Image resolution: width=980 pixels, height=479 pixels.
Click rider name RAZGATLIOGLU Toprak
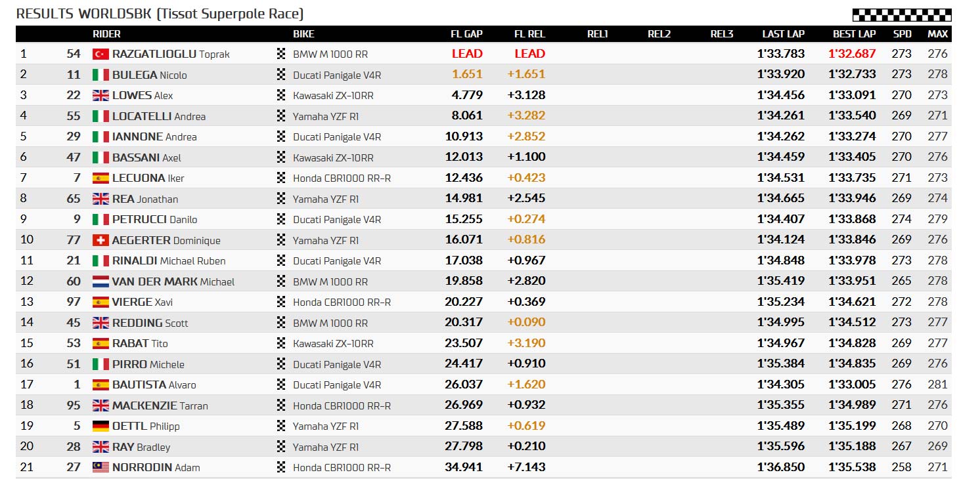[171, 54]
